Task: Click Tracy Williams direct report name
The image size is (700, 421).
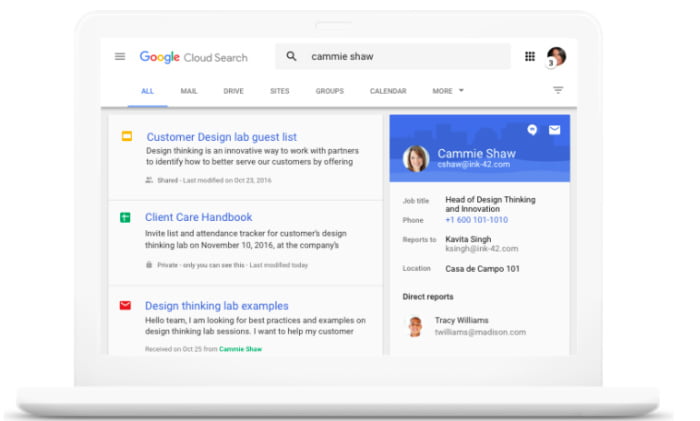Action: [x=462, y=320]
